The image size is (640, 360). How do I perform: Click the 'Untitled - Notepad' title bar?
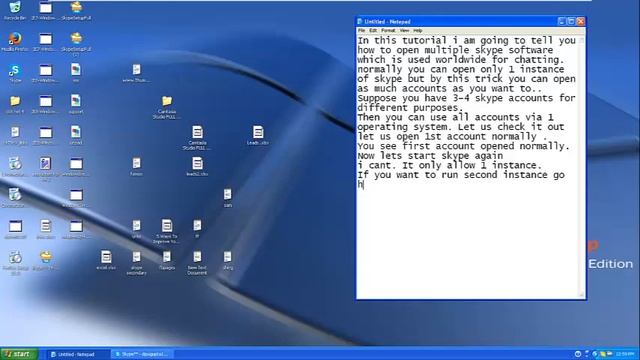coord(457,21)
